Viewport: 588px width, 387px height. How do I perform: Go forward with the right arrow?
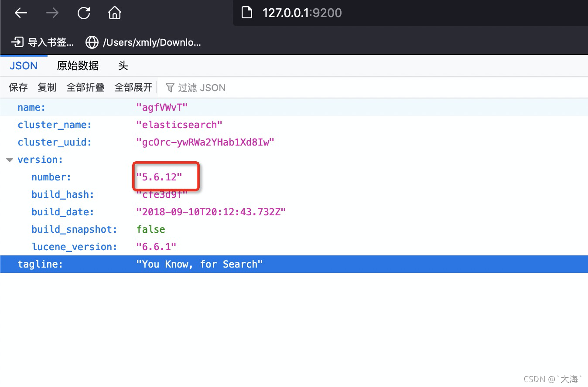click(x=52, y=13)
